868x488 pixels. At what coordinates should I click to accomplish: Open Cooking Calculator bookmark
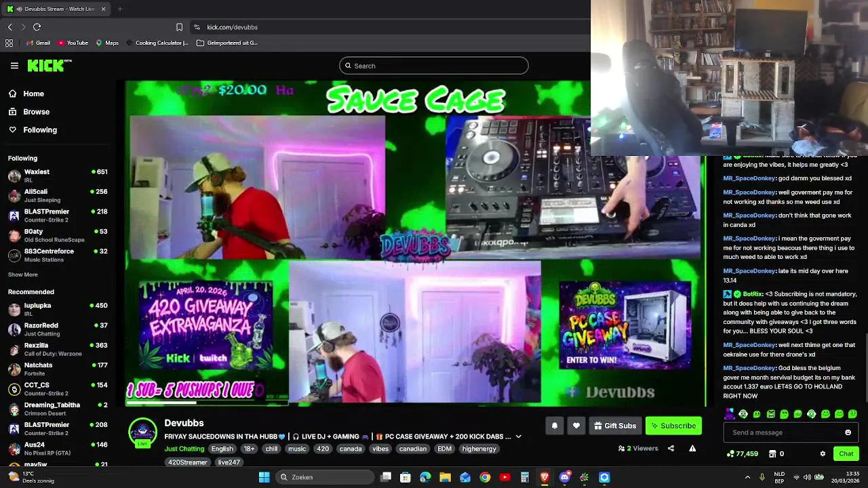click(157, 43)
